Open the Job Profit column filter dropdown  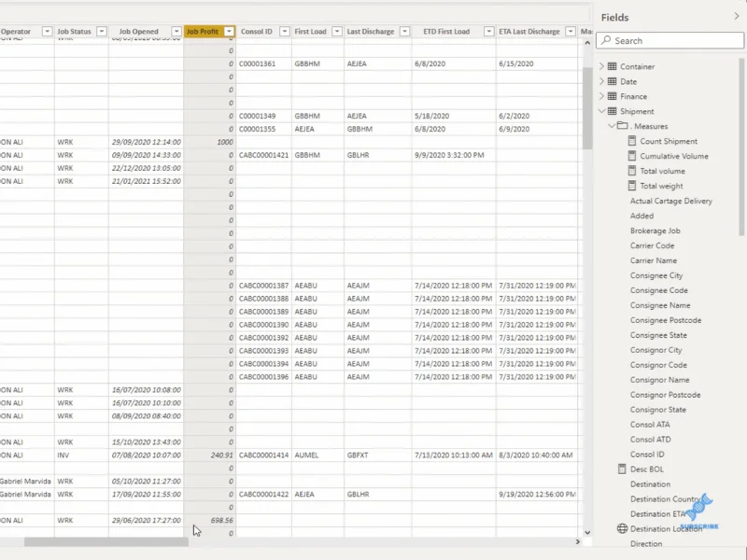[229, 32]
